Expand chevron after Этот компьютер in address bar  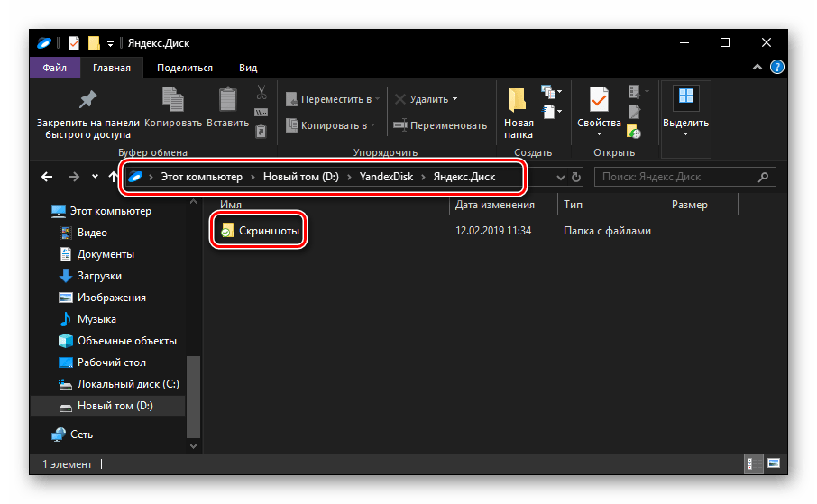[252, 178]
